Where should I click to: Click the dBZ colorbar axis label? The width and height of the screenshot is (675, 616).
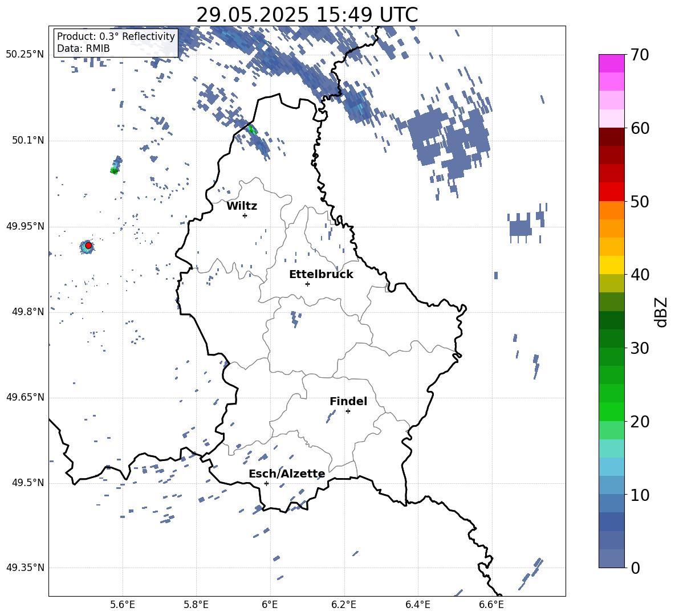coord(660,312)
